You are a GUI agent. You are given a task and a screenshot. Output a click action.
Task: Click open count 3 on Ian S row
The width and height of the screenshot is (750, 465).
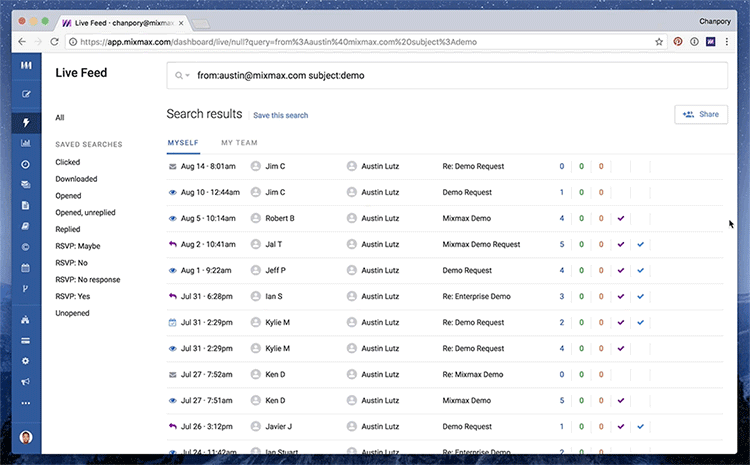(x=562, y=297)
